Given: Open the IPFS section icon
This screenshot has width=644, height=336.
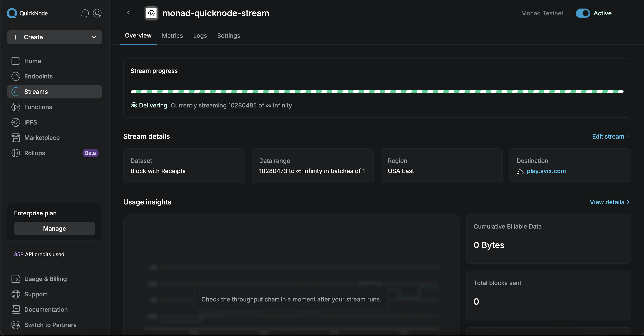Looking at the screenshot, I should [x=16, y=122].
